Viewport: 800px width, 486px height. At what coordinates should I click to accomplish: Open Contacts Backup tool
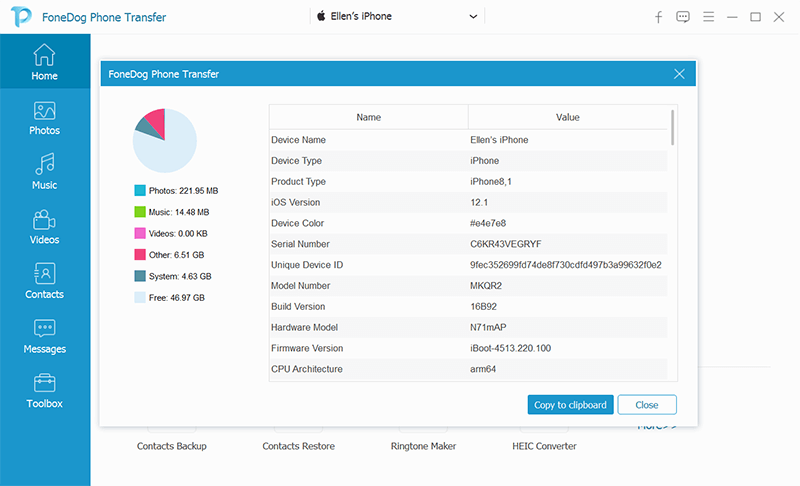coord(171,446)
